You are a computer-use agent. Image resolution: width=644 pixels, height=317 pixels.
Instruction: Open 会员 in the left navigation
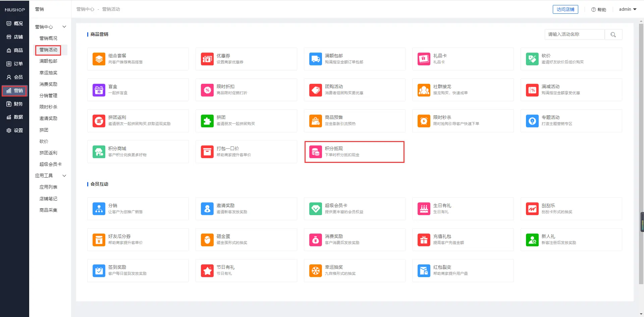click(15, 77)
